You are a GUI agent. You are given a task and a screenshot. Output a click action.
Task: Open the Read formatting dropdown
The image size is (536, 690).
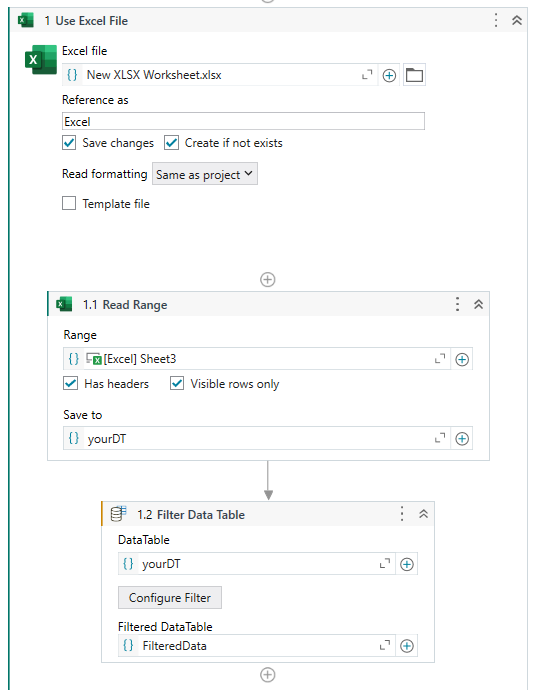pyautogui.click(x=205, y=174)
